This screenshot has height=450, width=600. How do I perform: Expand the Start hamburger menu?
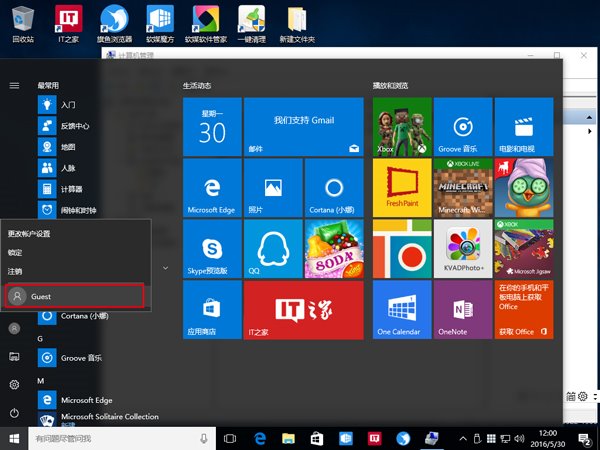pyautogui.click(x=14, y=86)
